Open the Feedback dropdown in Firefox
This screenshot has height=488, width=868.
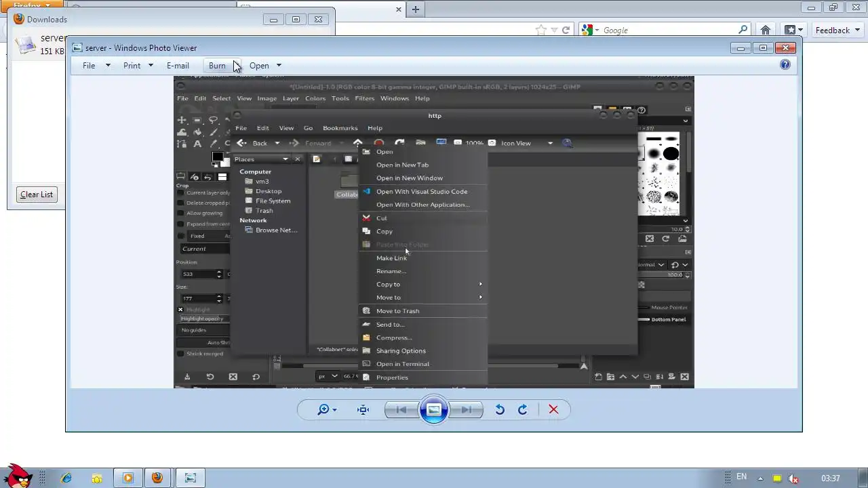[837, 30]
